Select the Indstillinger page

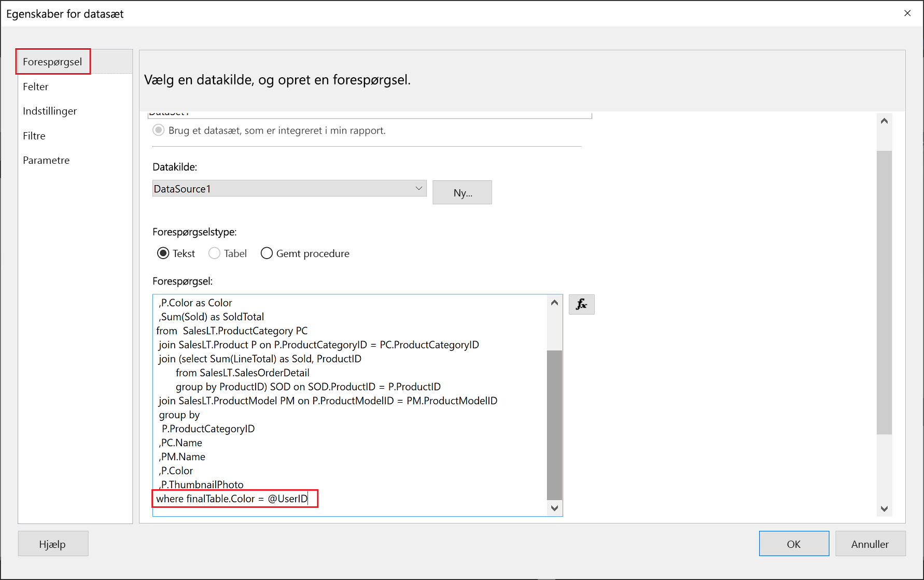(x=50, y=110)
